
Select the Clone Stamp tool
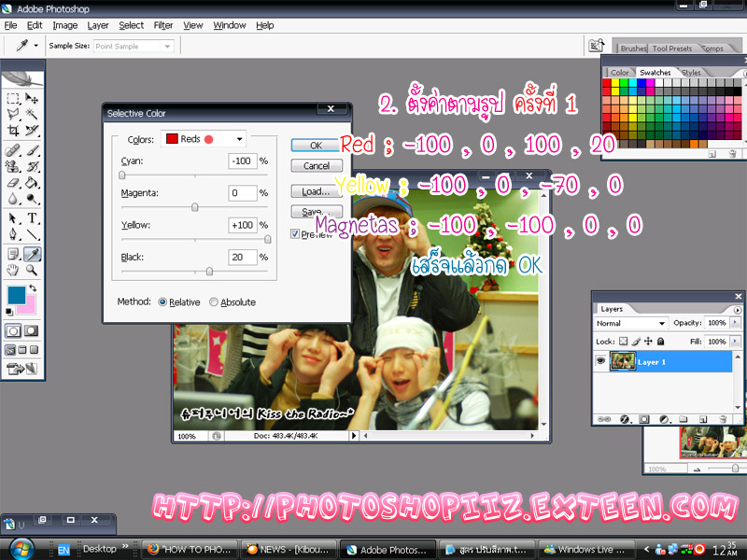(13, 167)
